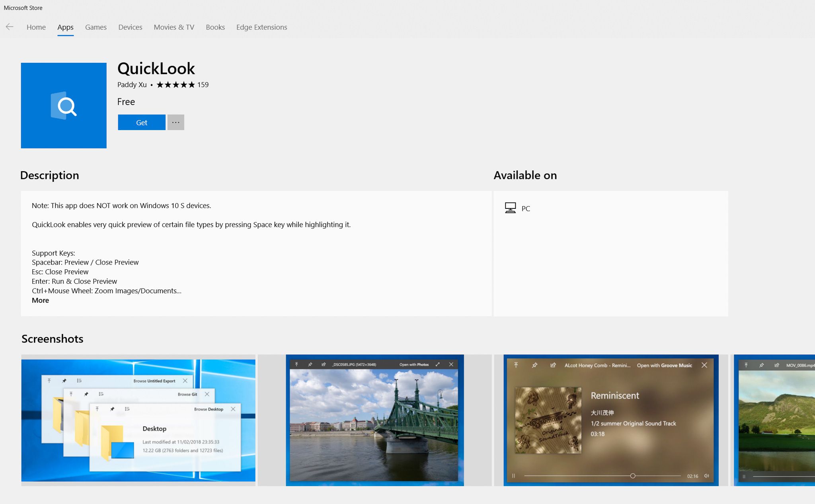Click list icon in Browse Desktop preview
Viewport: 815px width, 504px height.
coord(127,409)
